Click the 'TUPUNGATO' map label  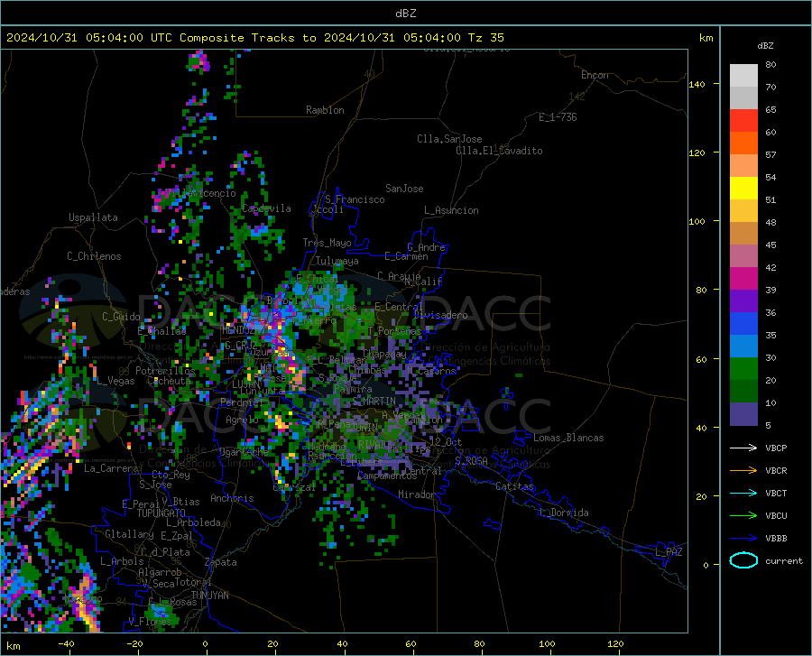click(161, 513)
